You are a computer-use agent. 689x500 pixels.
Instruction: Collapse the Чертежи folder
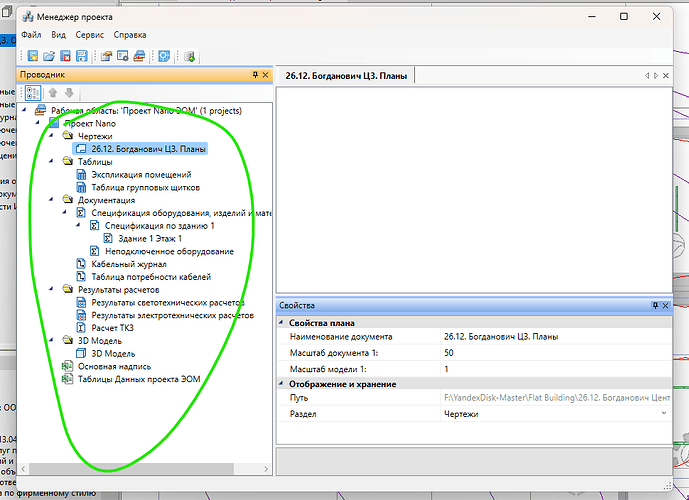[x=51, y=135]
